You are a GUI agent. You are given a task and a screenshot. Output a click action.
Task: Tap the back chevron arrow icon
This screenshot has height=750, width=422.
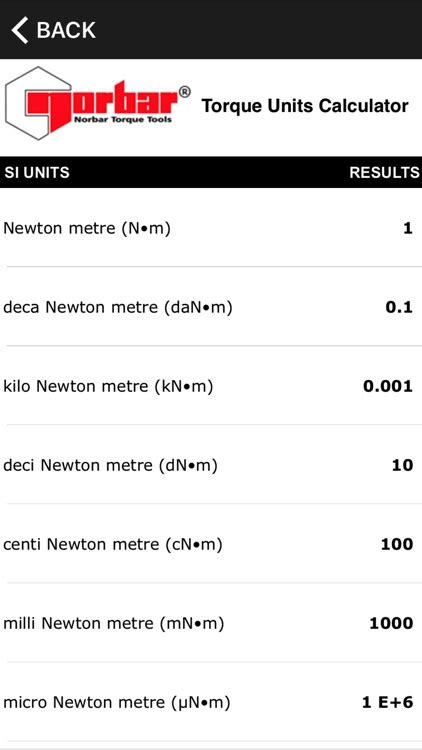[20, 30]
